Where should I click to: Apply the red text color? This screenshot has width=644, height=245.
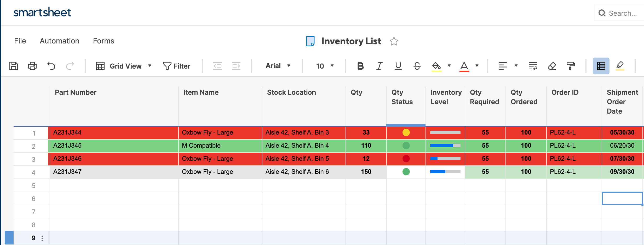(x=464, y=66)
